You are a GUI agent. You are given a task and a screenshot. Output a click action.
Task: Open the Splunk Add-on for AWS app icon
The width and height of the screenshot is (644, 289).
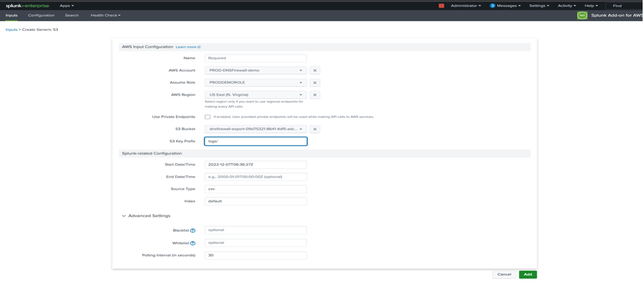pyautogui.click(x=582, y=14)
